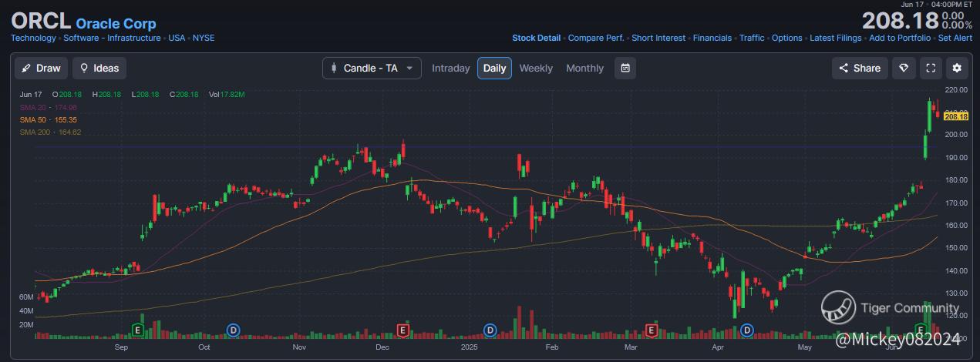Click the diamond premium icon
The image size is (980, 362).
(904, 68)
